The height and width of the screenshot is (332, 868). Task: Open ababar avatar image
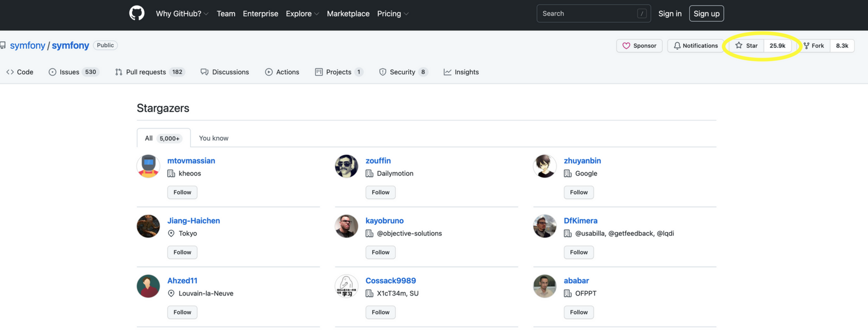point(545,286)
